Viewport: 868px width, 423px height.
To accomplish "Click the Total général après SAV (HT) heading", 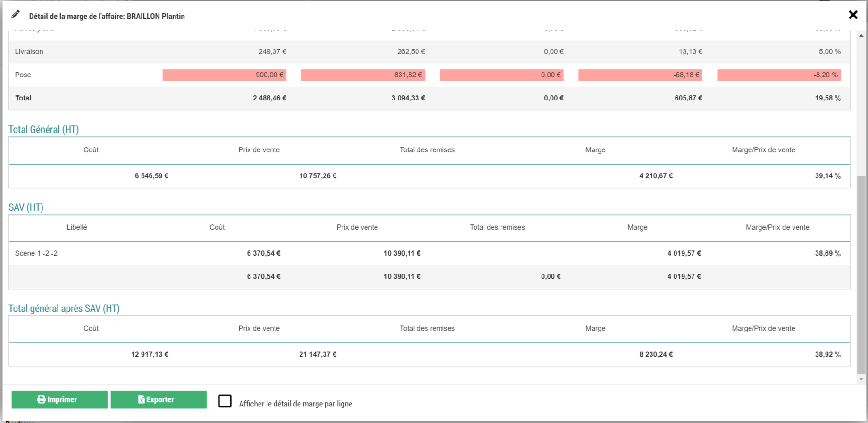I will 64,308.
